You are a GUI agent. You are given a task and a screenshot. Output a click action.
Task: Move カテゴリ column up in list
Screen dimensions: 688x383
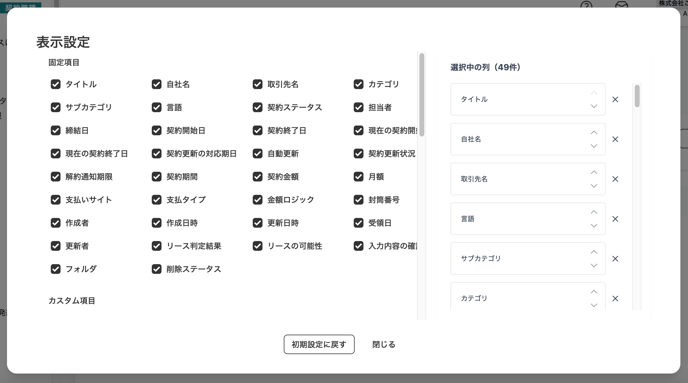(x=594, y=292)
